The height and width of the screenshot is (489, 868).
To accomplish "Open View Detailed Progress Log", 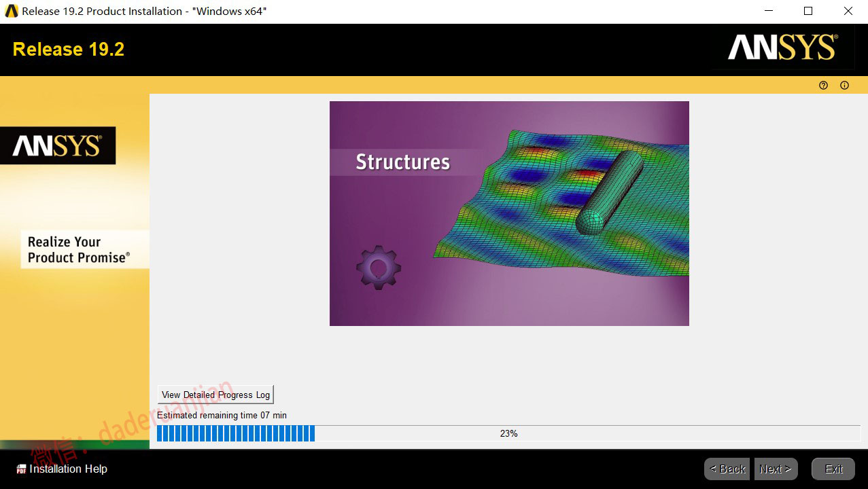I will click(216, 395).
